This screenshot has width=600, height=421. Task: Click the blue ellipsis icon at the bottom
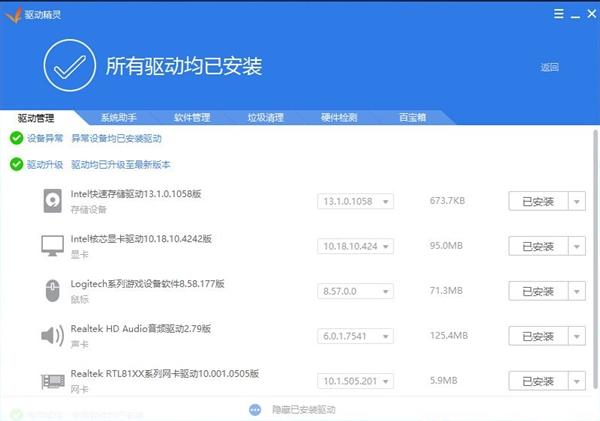(255, 410)
